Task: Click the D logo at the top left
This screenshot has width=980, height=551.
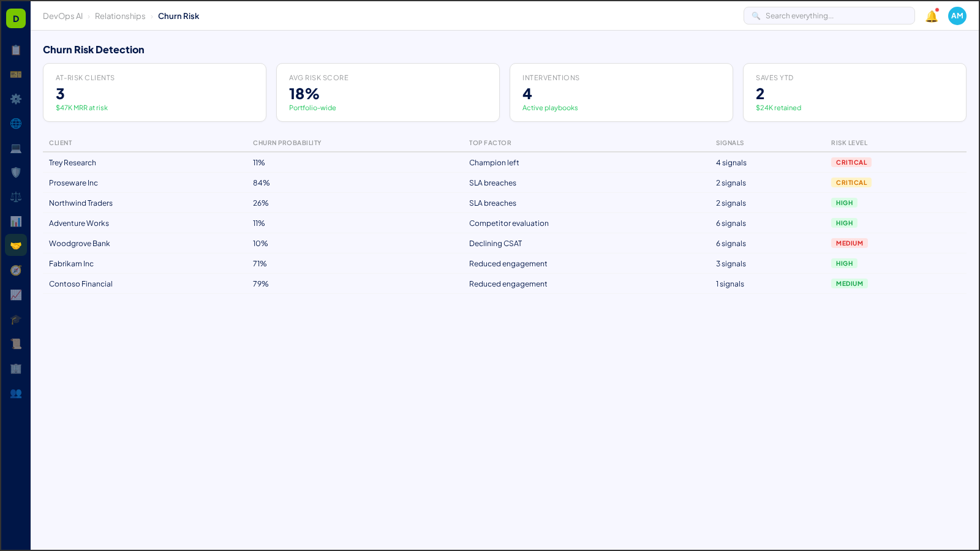Action: coord(15,18)
